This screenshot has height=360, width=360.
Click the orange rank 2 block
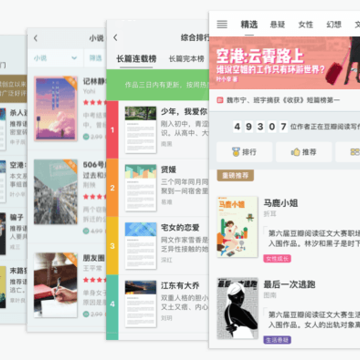pos(112,188)
